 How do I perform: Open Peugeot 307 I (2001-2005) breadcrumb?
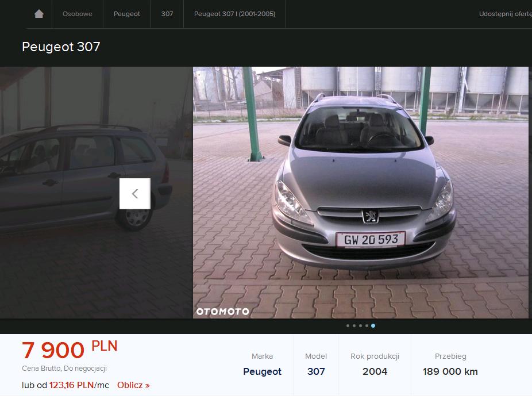click(x=234, y=14)
